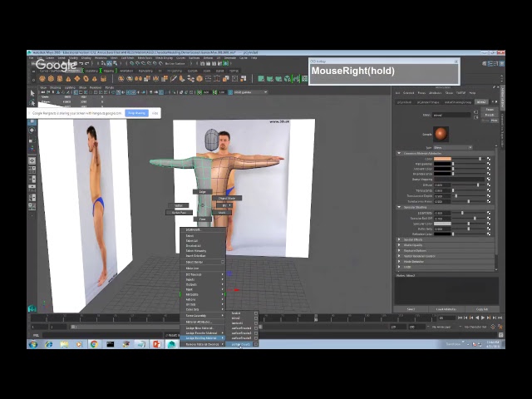This screenshot has height=399, width=532.
Task: Click the Eccentricity slider handle
Action: 462,213
